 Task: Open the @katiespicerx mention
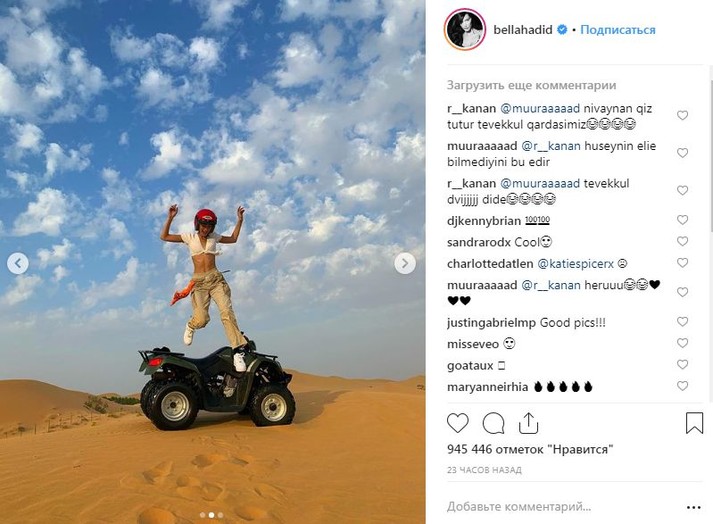point(575,264)
